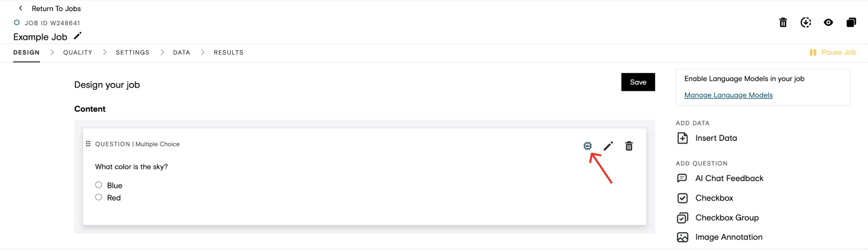This screenshot has width=868, height=250.
Task: Click the Save button
Action: tap(638, 82)
